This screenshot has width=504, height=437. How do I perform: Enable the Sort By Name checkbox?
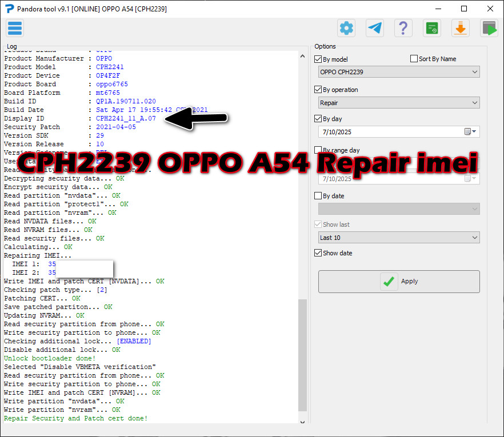coord(414,58)
